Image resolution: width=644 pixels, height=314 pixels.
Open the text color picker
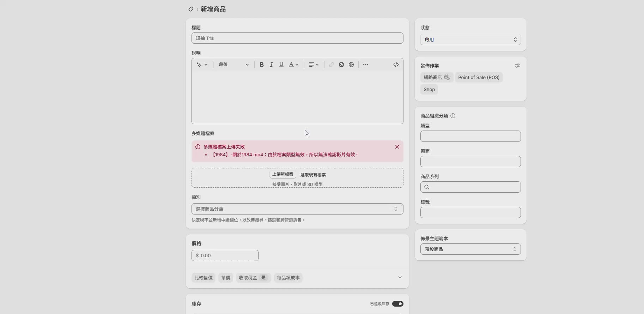(x=293, y=65)
